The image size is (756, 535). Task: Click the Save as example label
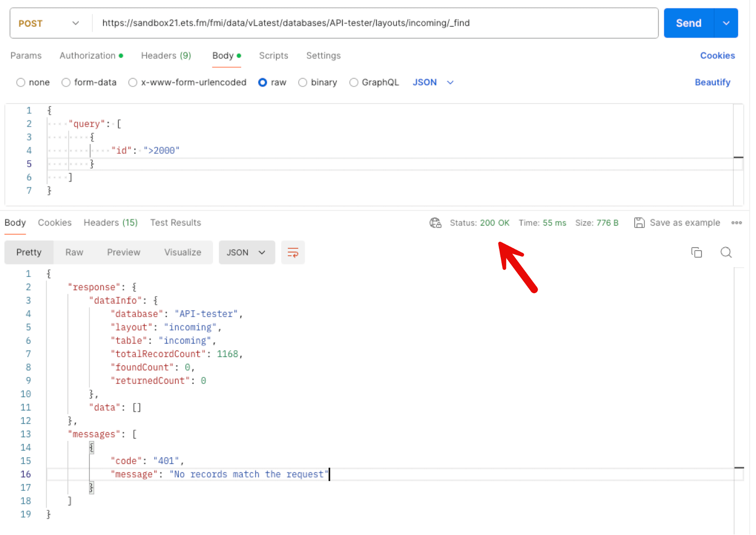tap(685, 223)
